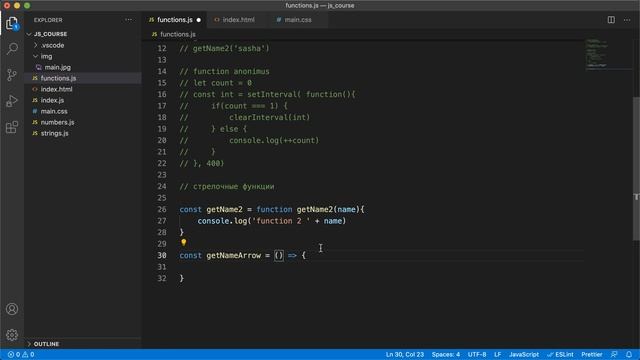Open the Run and Debug view
Image resolution: width=640 pixels, height=360 pixels.
[12, 101]
